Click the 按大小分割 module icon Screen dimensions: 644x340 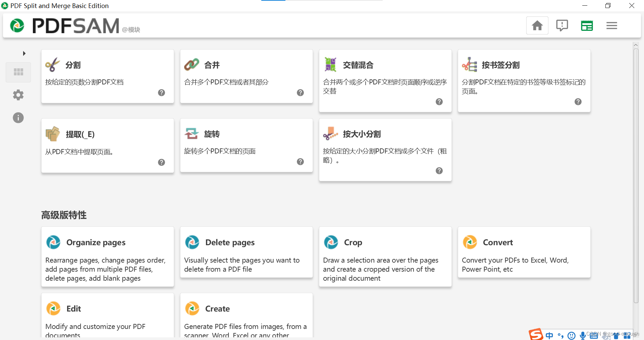[330, 134]
